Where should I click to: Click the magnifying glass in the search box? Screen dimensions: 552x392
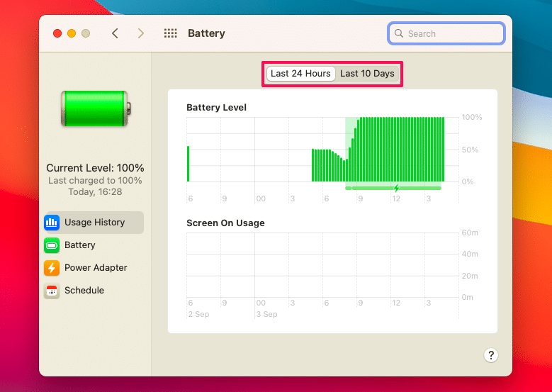[x=400, y=33]
